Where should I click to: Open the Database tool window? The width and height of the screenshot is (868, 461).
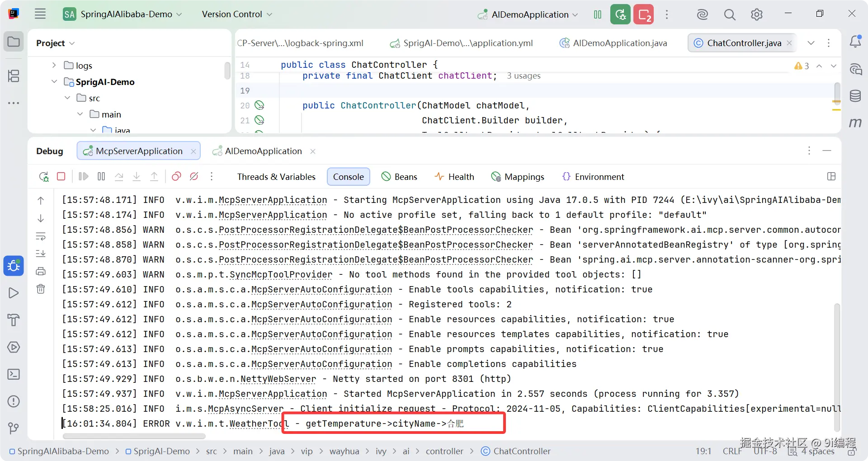coord(855,96)
